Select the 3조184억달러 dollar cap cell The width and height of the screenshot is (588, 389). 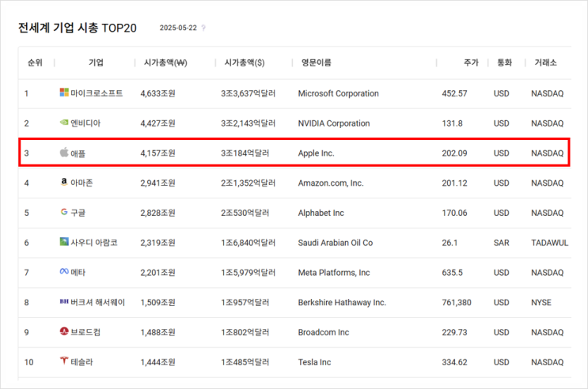coord(245,153)
